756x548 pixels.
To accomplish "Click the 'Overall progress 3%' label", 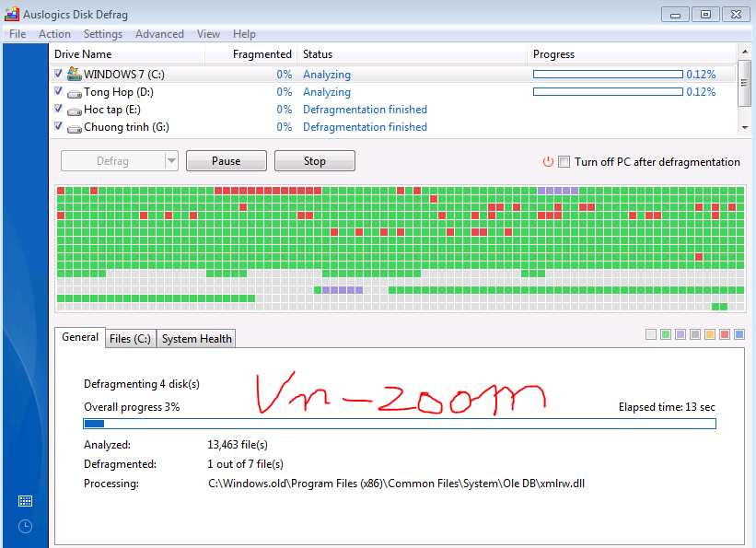I will (x=132, y=407).
